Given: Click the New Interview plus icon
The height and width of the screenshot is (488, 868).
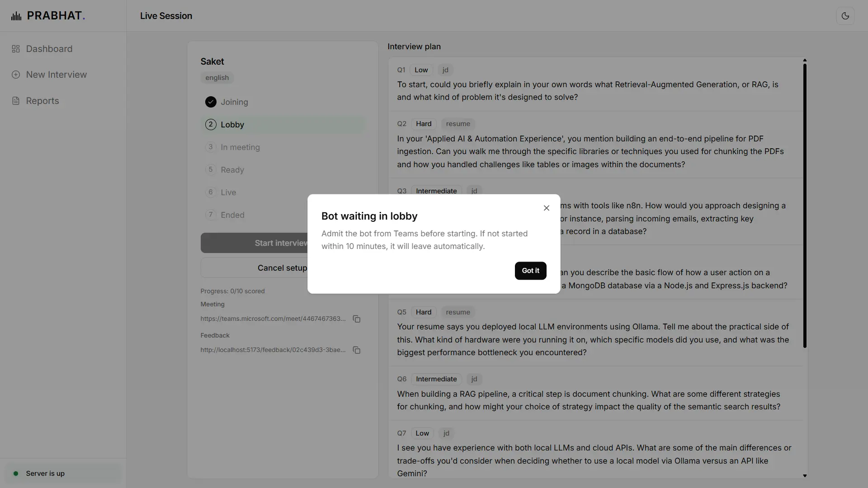Looking at the screenshot, I should click(x=16, y=75).
